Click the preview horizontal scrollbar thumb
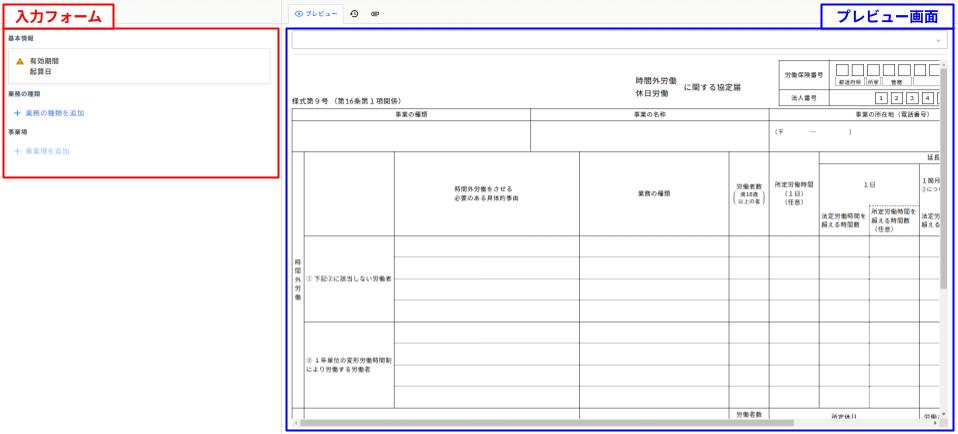 (547, 422)
